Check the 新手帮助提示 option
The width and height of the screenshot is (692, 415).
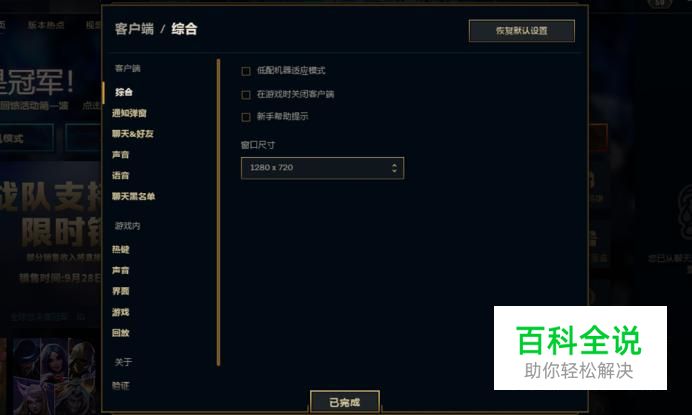(246, 117)
